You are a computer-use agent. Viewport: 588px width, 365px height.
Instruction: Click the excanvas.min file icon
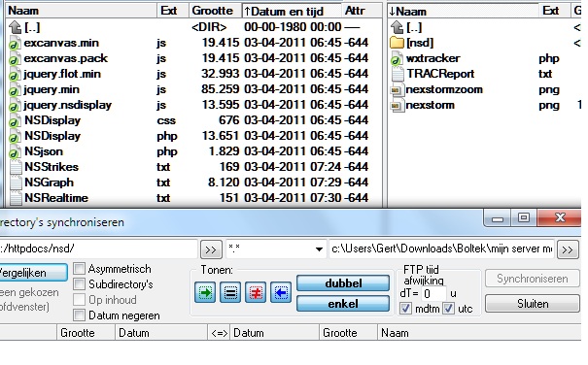pos(15,43)
